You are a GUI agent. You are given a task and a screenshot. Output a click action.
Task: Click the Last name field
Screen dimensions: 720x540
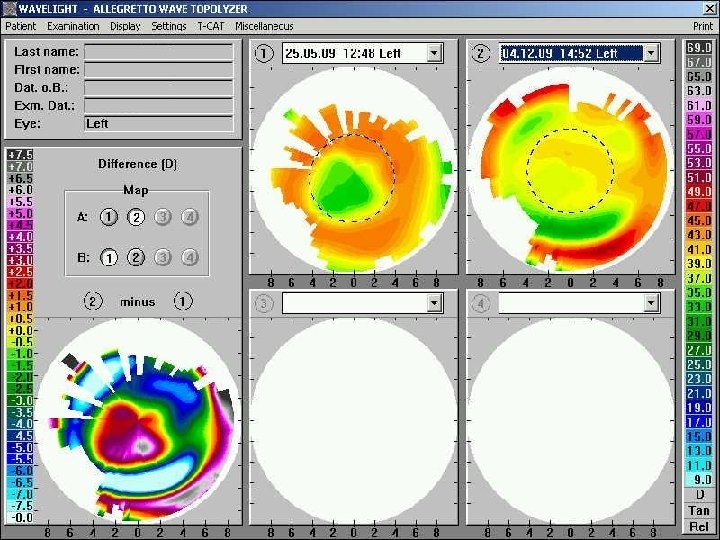[159, 52]
